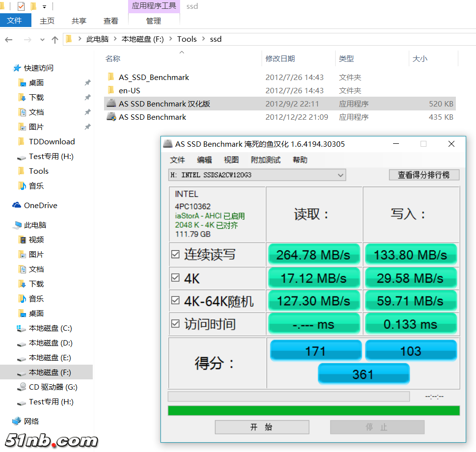Toggle the 4K-64K随机 test checkbox
The height and width of the screenshot is (452, 476).
click(175, 300)
